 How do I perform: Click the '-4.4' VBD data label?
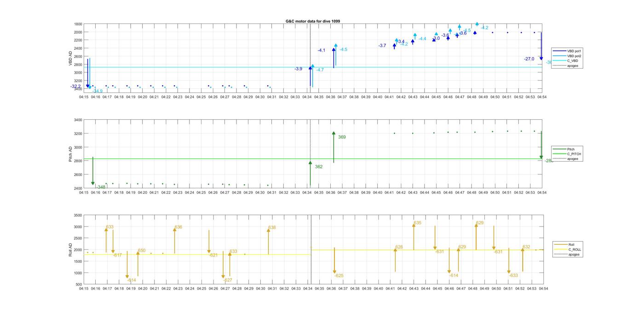[422, 39]
